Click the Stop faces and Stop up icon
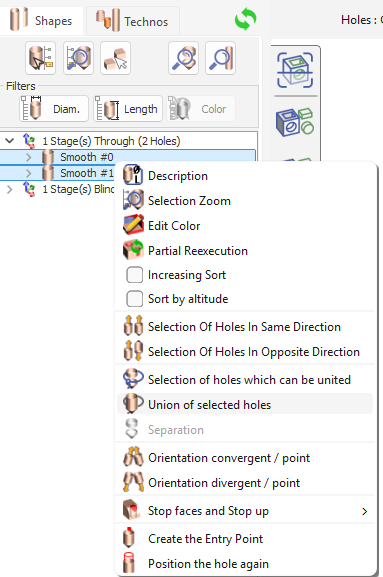 [131, 510]
